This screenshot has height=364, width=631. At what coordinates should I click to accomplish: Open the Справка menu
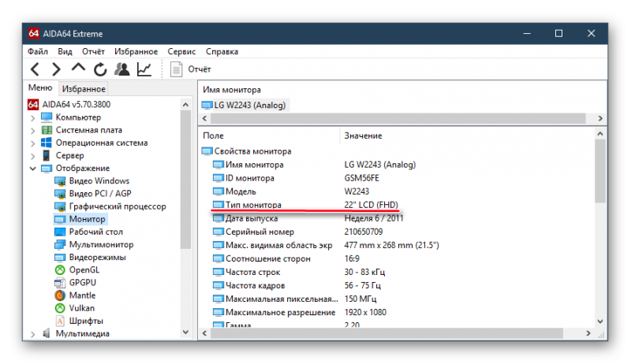[x=222, y=51]
